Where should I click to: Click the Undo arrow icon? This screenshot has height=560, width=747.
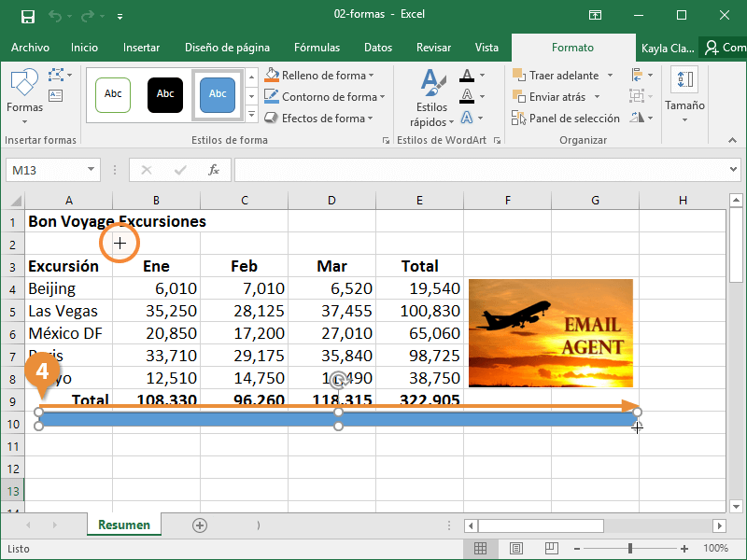point(55,16)
